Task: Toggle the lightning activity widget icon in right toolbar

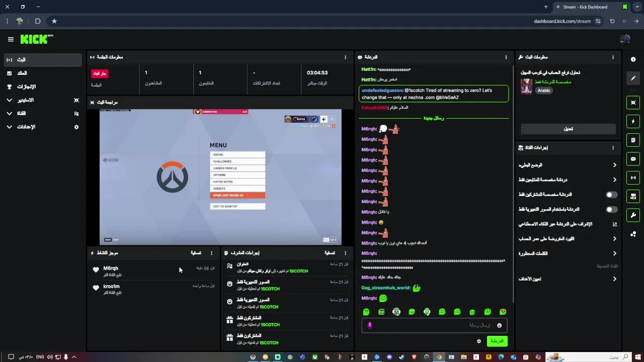Action: [x=633, y=121]
